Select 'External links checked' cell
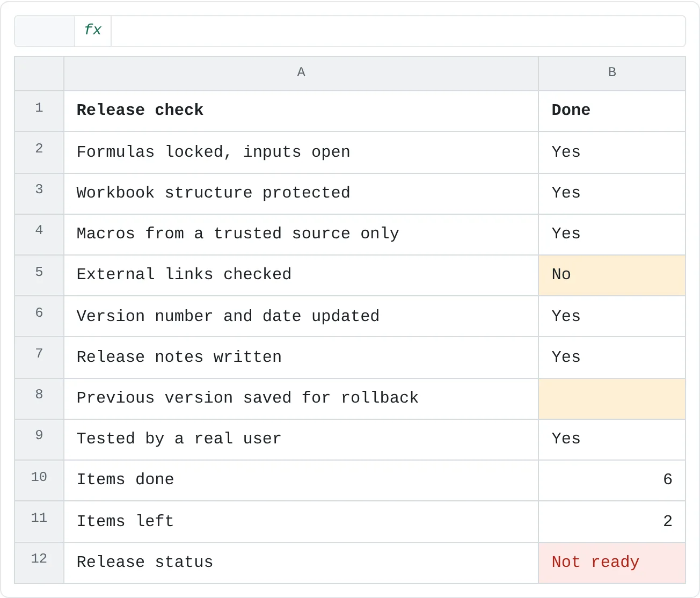This screenshot has height=598, width=700. (301, 275)
